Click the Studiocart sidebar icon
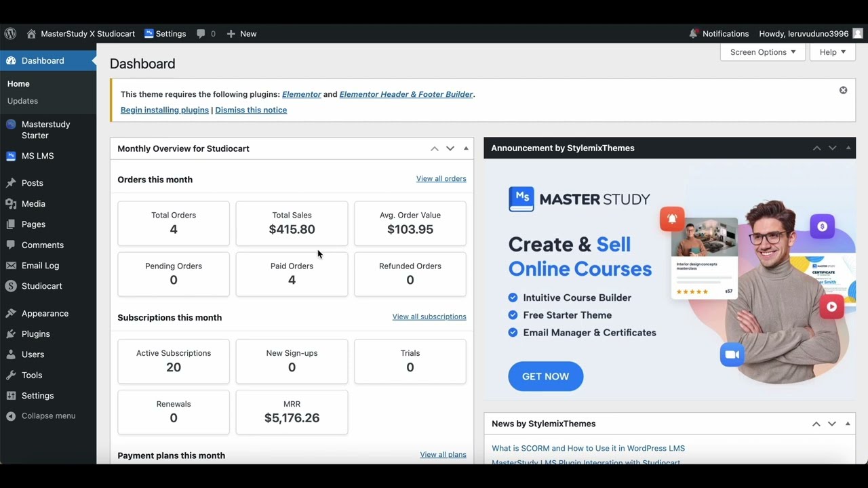Image resolution: width=868 pixels, height=488 pixels. pyautogui.click(x=11, y=286)
